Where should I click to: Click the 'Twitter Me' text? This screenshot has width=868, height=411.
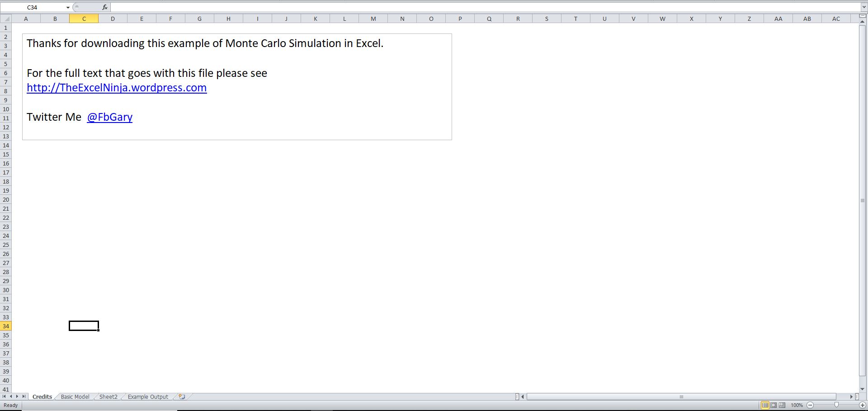[54, 117]
